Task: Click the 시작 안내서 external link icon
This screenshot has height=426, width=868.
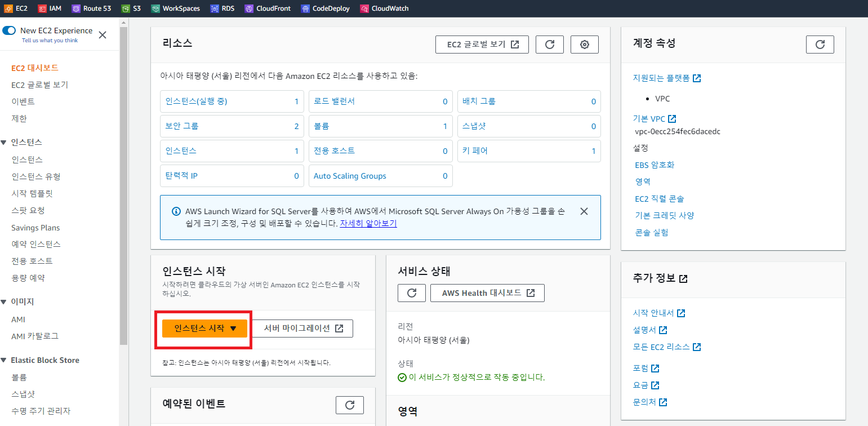Action: pyautogui.click(x=681, y=313)
